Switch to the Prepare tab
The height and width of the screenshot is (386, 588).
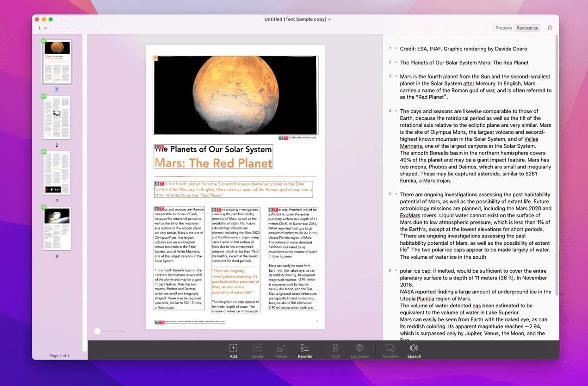[503, 28]
